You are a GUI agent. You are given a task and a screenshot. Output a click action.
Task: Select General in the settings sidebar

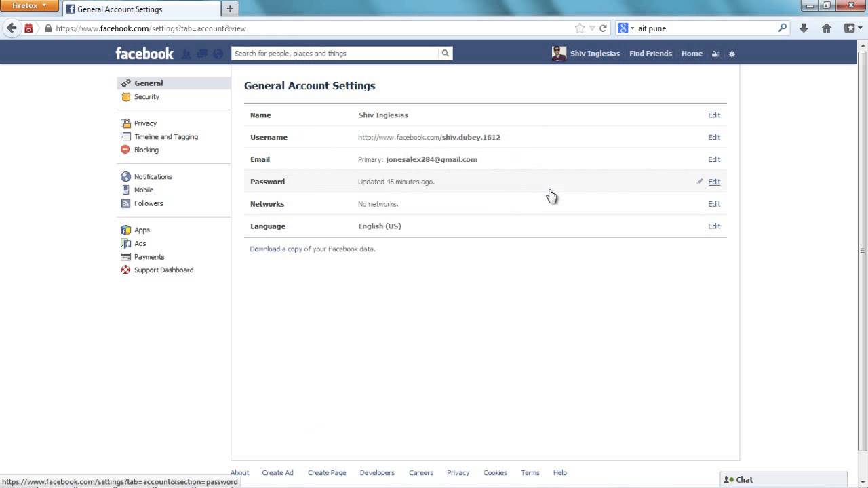(174, 83)
